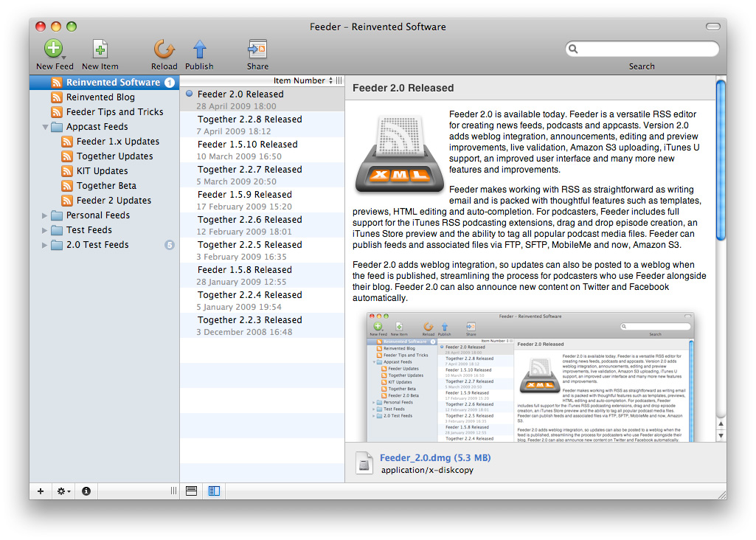Select the item 'Together 2.2.5 Released'
The height and width of the screenshot is (540, 756).
[263, 250]
